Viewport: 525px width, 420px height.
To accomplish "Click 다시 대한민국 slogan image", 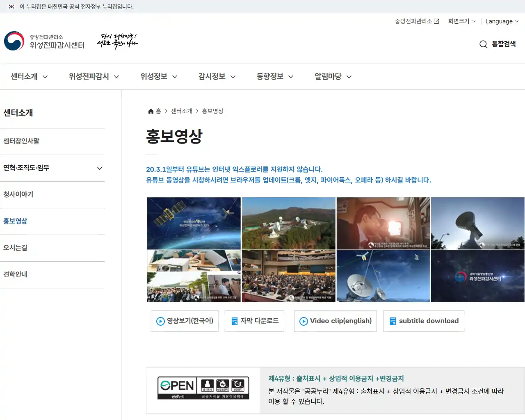I will click(118, 41).
